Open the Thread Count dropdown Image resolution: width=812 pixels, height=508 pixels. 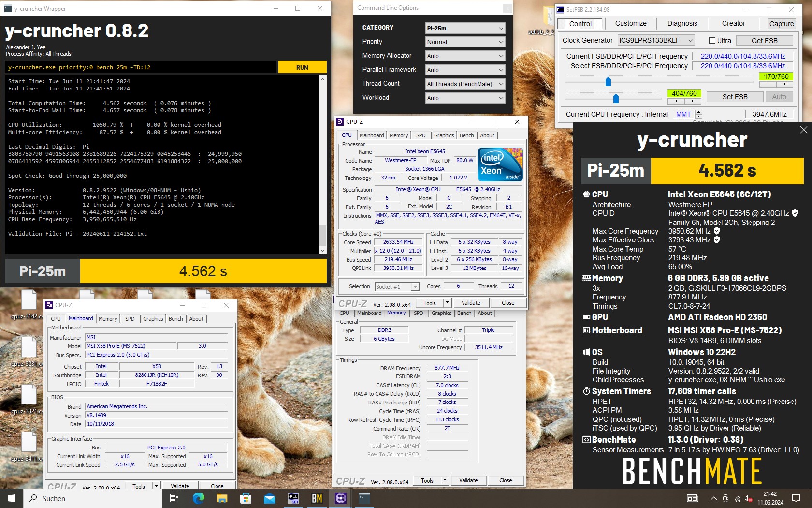coord(465,84)
